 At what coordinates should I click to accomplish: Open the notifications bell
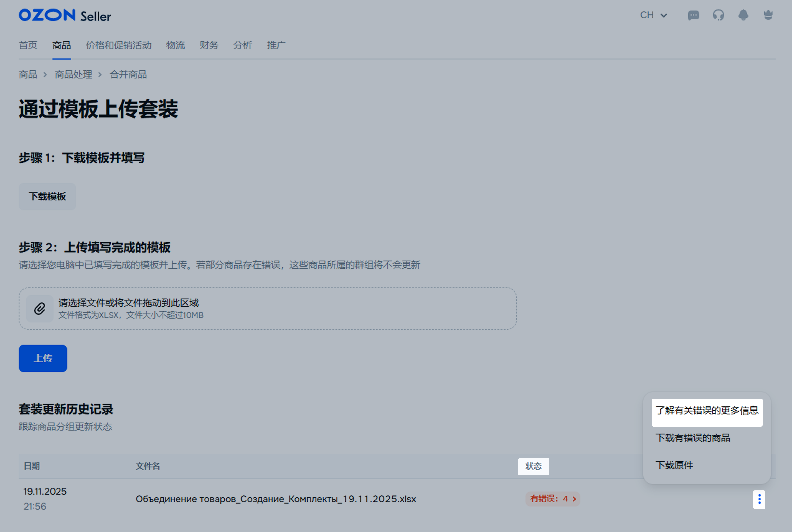point(743,15)
